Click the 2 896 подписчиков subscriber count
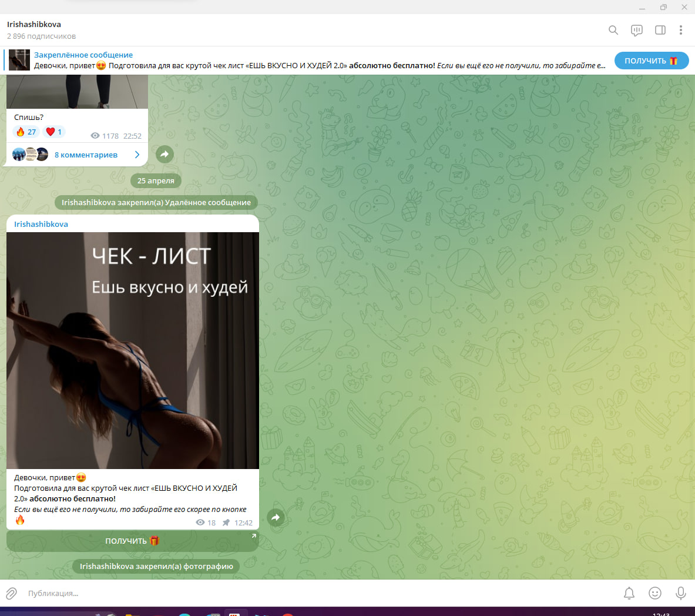Screen dimensions: 695x616 (41, 36)
